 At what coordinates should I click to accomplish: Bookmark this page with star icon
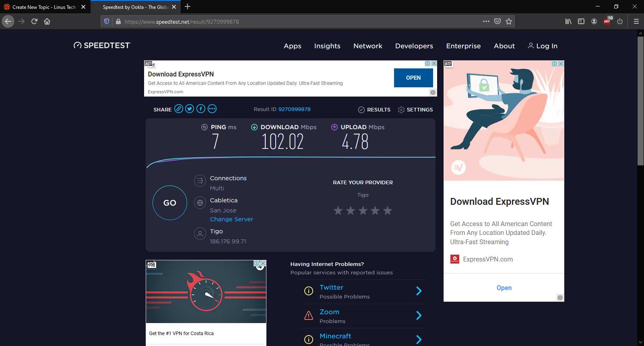[x=509, y=21]
